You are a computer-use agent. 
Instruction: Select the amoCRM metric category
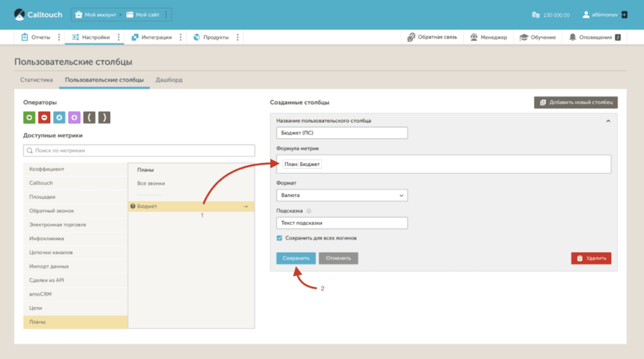(75, 294)
